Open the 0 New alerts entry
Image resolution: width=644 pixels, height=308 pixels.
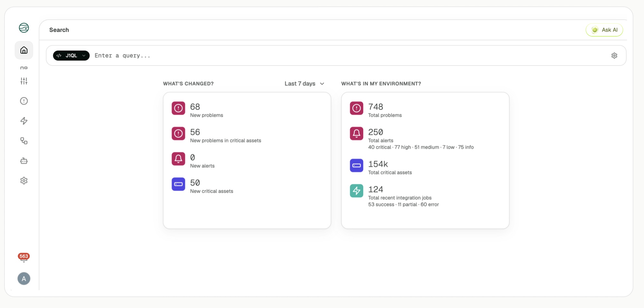coord(202,161)
